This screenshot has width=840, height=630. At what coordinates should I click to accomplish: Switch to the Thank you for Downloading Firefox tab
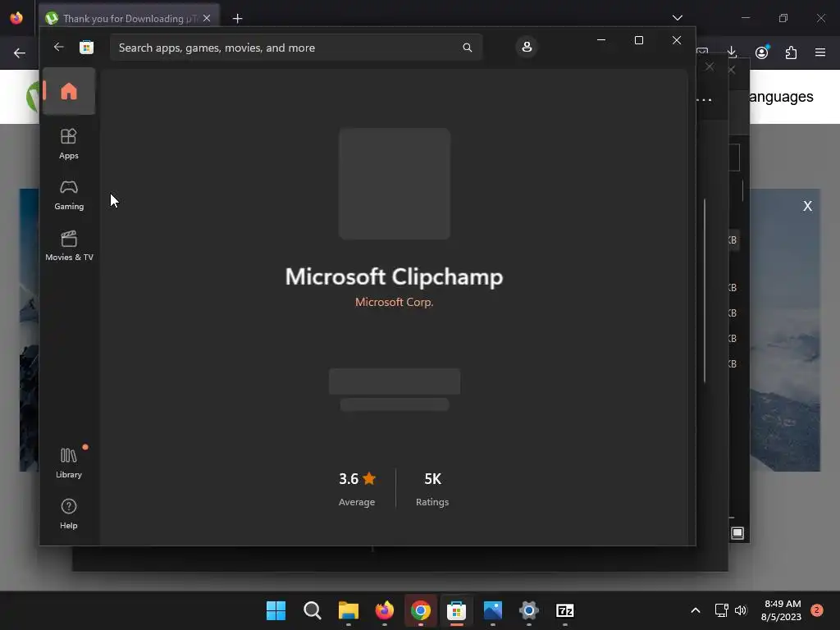coord(129,18)
